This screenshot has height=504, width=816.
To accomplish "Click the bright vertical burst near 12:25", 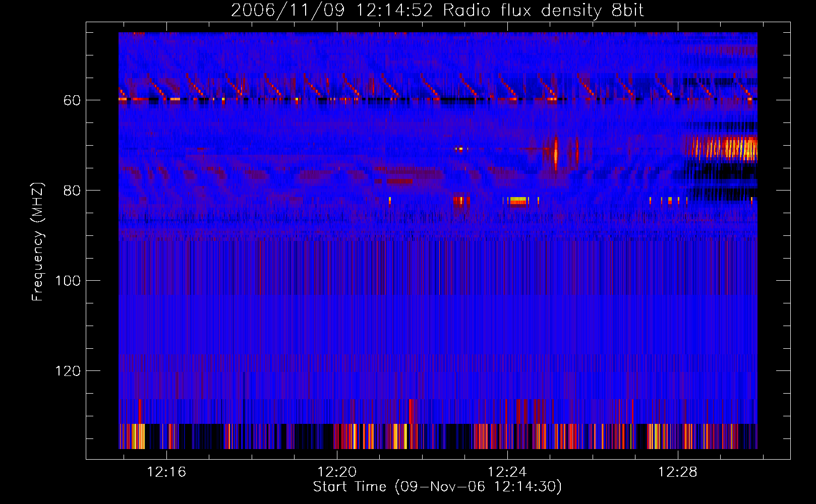I will pyautogui.click(x=556, y=154).
